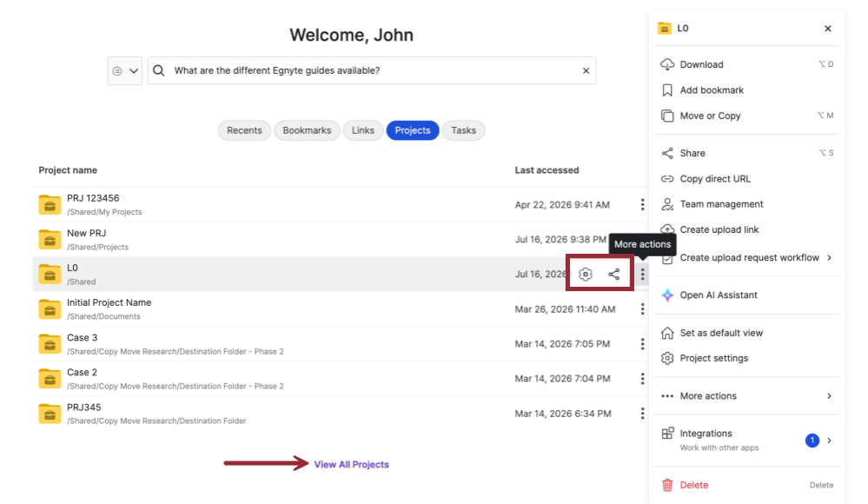Open more actions for Initial Project Name
The height and width of the screenshot is (504, 868).
pyautogui.click(x=642, y=309)
